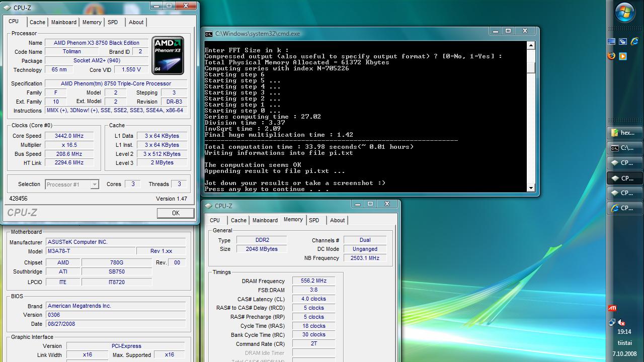Switch to the Mainboard tab in the Memory window

(265, 220)
